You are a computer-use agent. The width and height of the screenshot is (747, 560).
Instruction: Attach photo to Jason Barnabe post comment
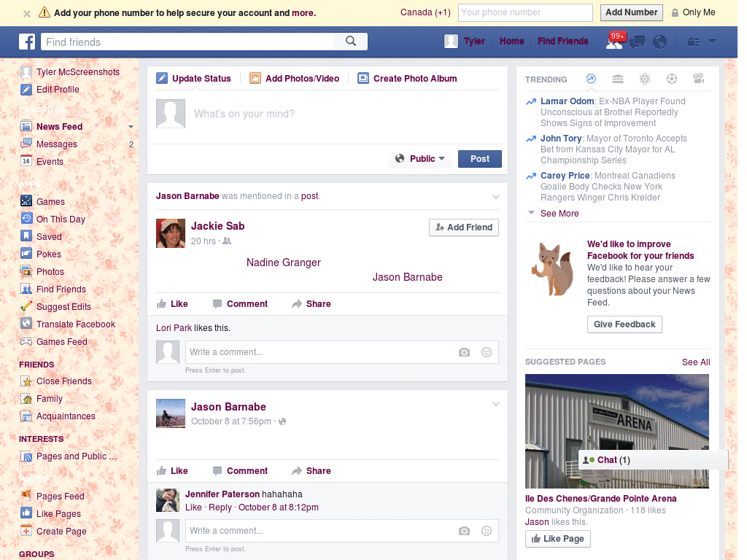tap(464, 531)
